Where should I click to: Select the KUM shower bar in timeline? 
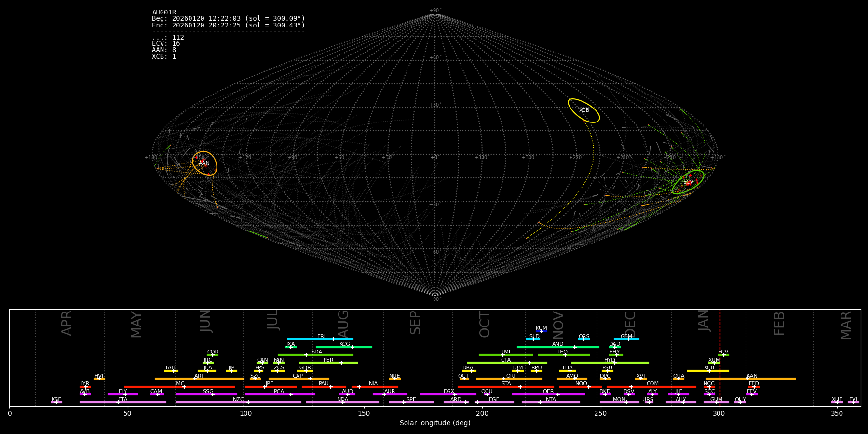point(542,331)
